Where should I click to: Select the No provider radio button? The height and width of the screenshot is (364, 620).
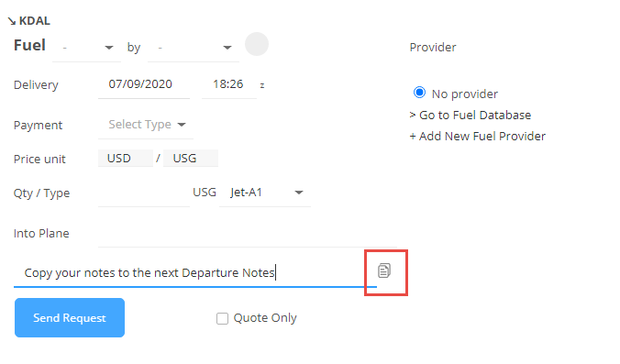click(x=419, y=93)
